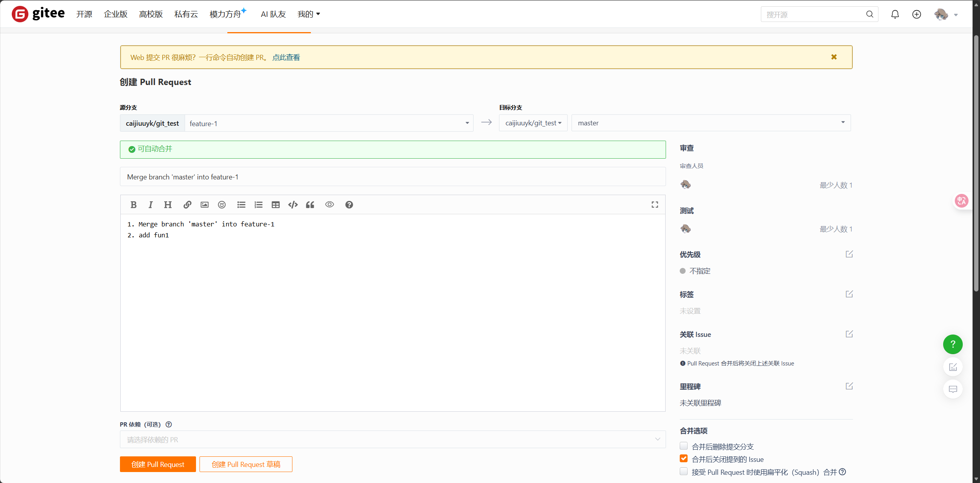
Task: Click the code block icon
Action: [x=293, y=204]
